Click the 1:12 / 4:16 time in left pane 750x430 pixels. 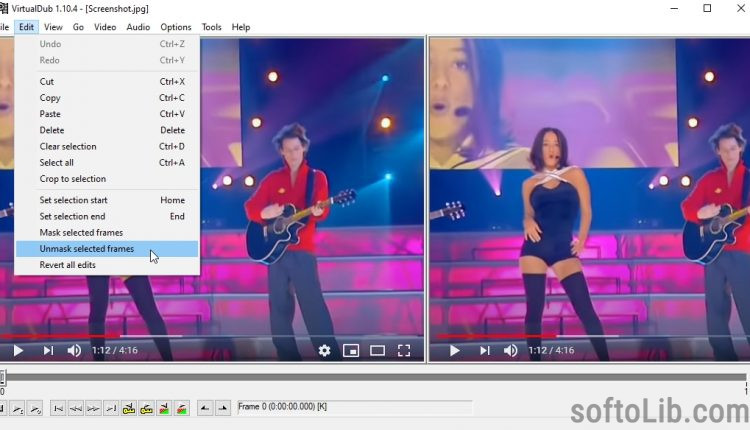(x=115, y=351)
